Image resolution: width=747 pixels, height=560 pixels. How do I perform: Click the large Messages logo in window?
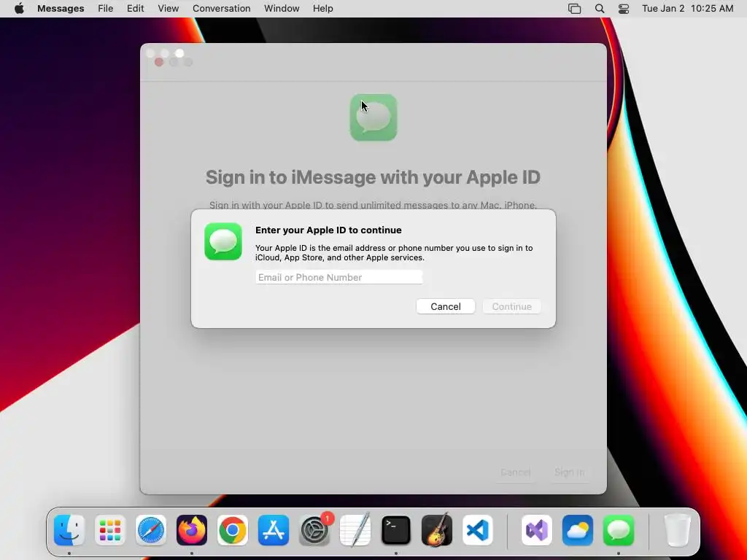373,117
